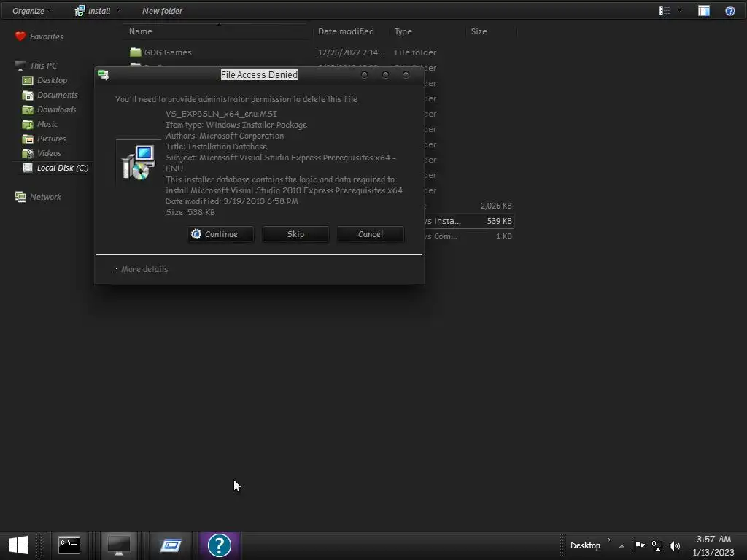Open the Music folder
Screen dimensions: 747x560
click(x=47, y=124)
